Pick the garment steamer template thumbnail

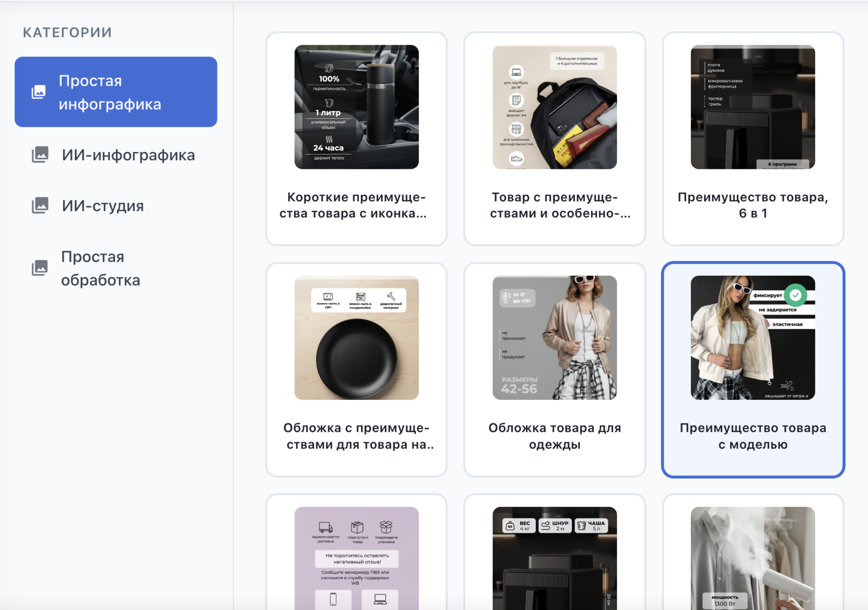(753, 558)
